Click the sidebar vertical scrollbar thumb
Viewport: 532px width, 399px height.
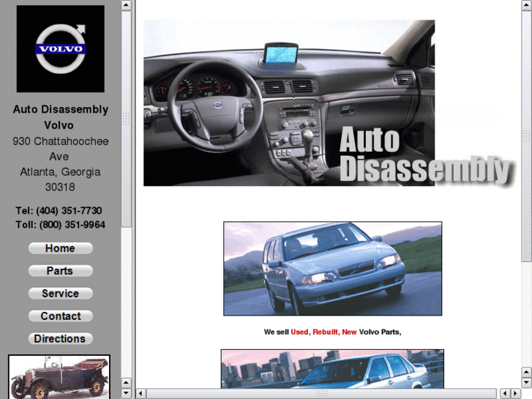point(126,119)
